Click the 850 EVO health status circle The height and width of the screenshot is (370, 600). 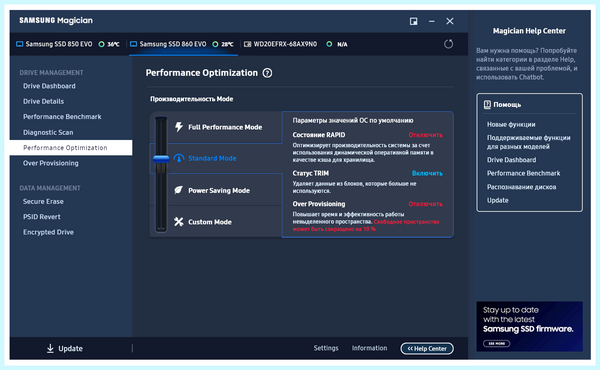[101, 44]
